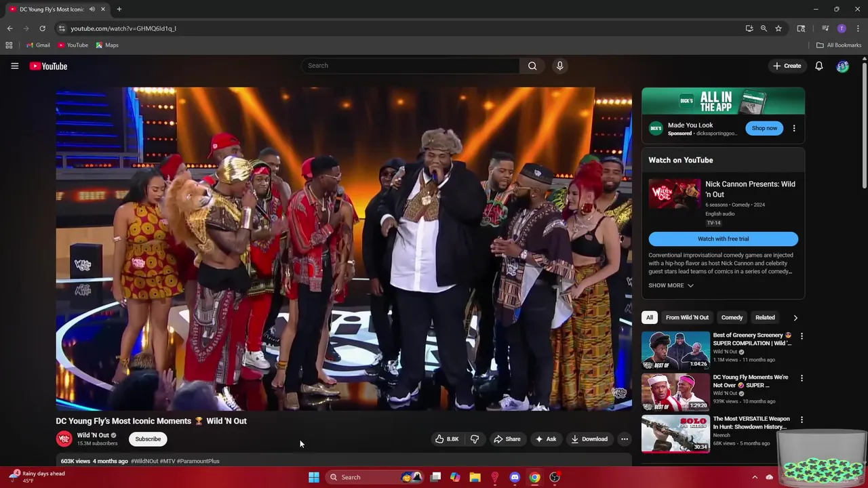Screen dimensions: 868x488
Task: Click the YouTube search input field
Action: (410, 66)
